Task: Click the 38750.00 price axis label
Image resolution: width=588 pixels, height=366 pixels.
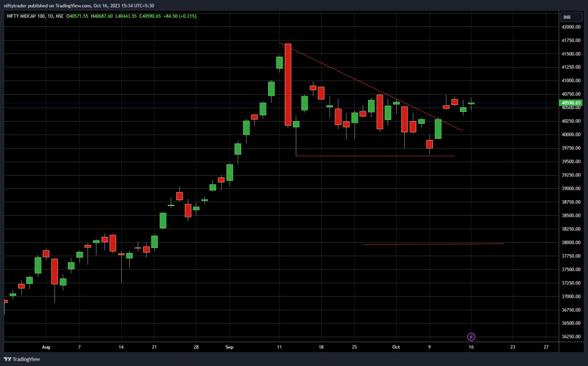Action: (x=571, y=202)
